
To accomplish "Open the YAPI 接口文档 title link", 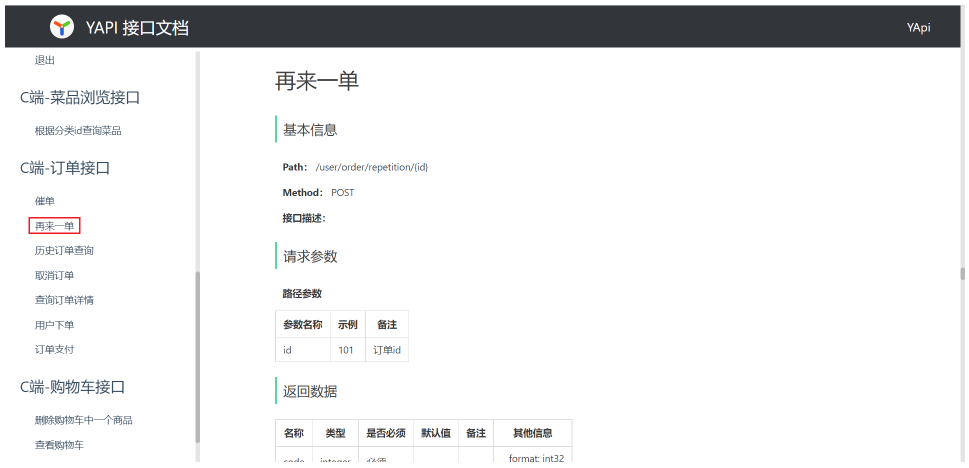I will [137, 28].
